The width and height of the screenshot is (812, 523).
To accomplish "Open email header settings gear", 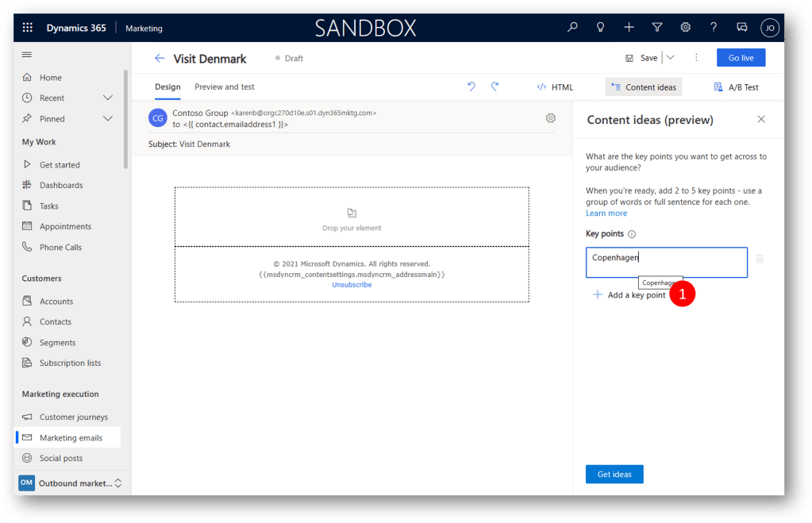I will tap(551, 118).
